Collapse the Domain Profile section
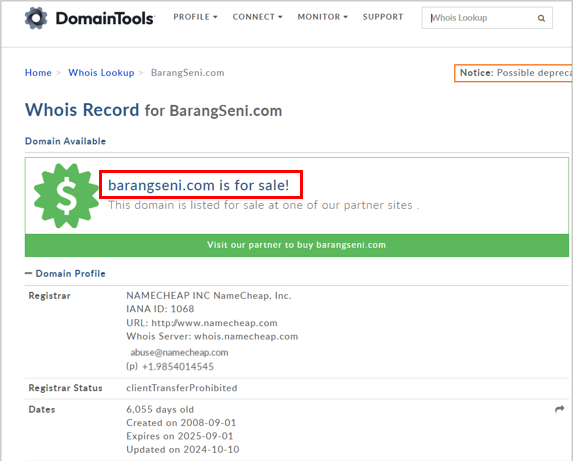The image size is (574, 461). (x=65, y=274)
